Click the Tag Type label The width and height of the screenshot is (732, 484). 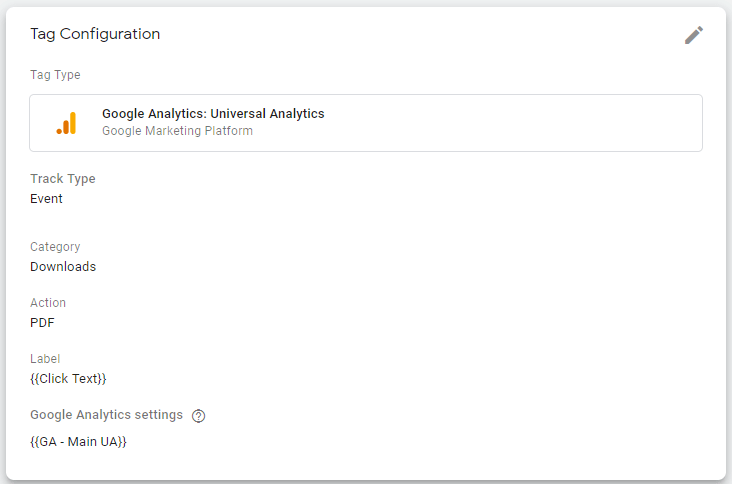click(x=55, y=75)
